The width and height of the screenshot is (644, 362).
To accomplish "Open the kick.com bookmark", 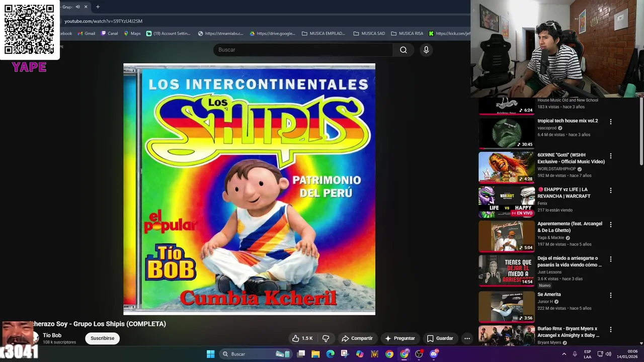I will (x=449, y=34).
